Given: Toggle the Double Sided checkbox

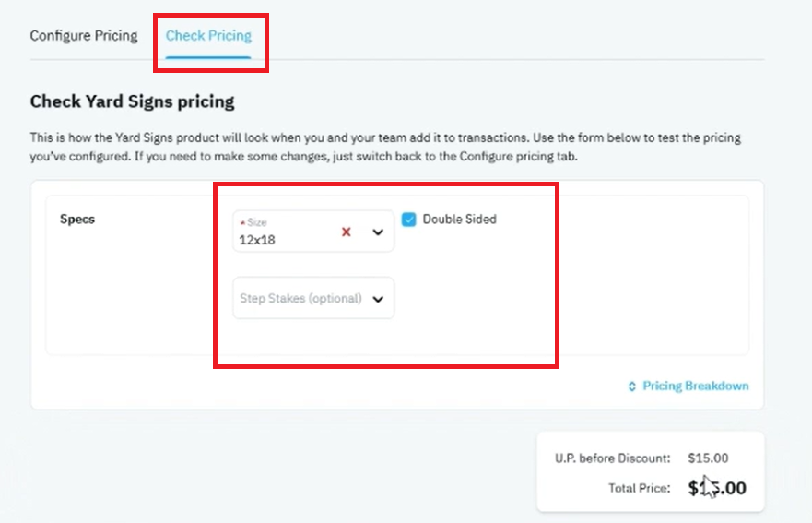Looking at the screenshot, I should coord(408,220).
